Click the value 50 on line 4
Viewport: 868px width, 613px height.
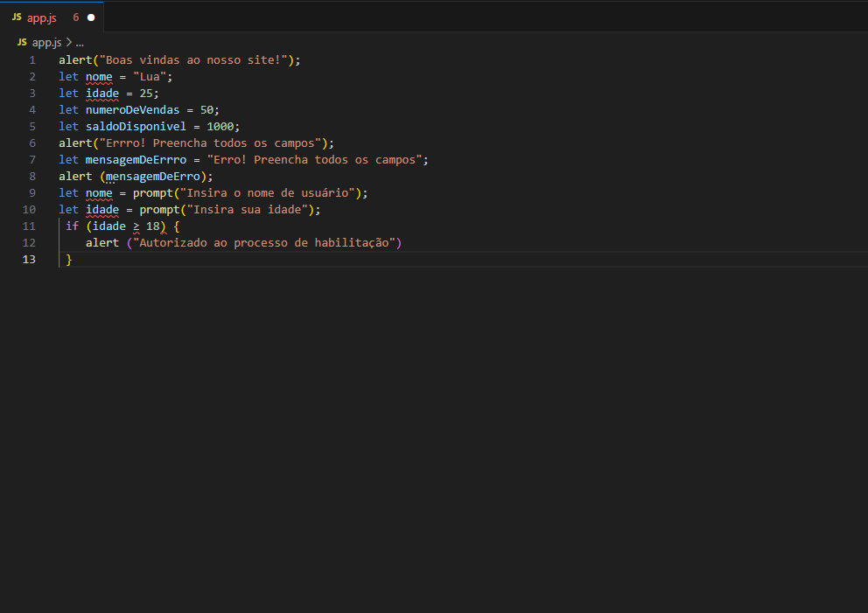pos(207,109)
